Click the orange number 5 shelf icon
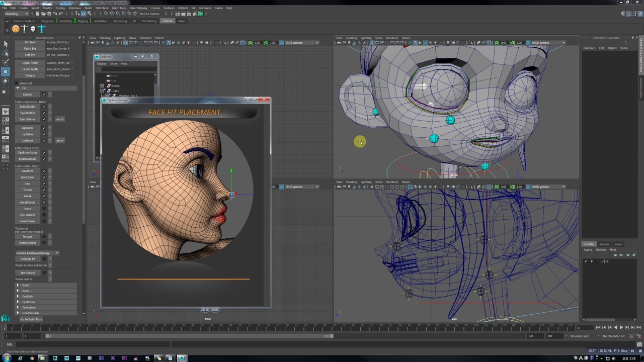The image size is (644, 362). [x=16, y=29]
